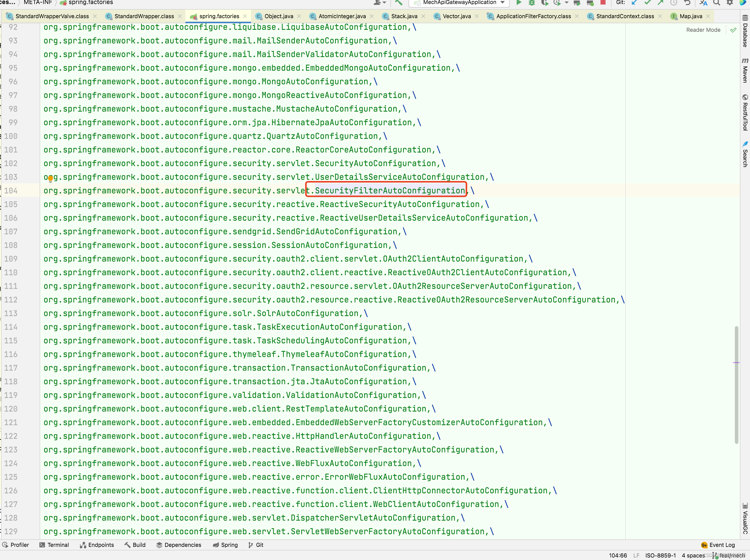Expand the rerun options arrow next to profiler icon

[x=566, y=3]
